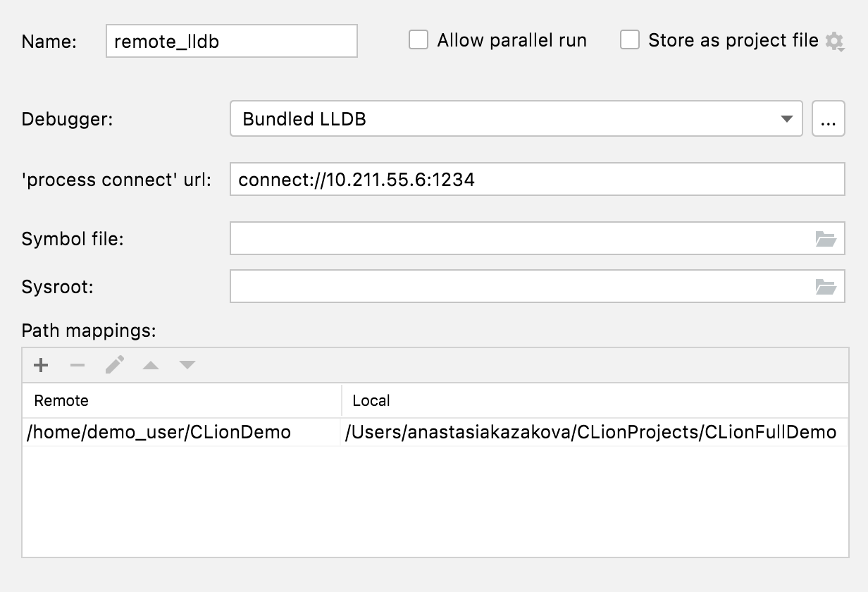Click inside the Symbol file text field

[x=518, y=239]
